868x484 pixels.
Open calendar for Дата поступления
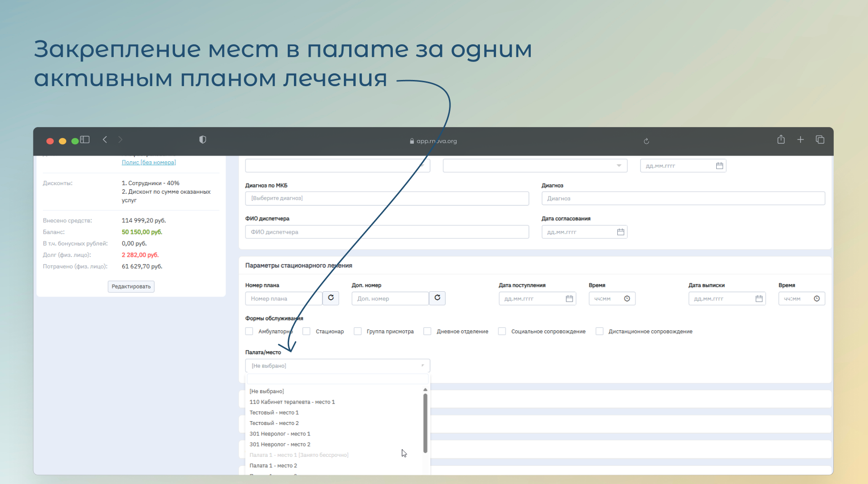pyautogui.click(x=569, y=298)
